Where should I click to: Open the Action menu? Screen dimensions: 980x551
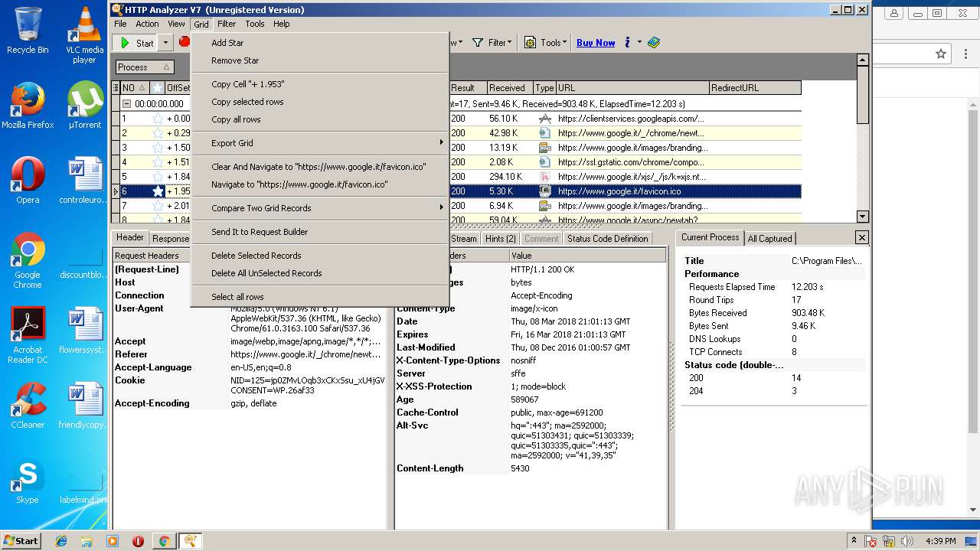pyautogui.click(x=147, y=24)
